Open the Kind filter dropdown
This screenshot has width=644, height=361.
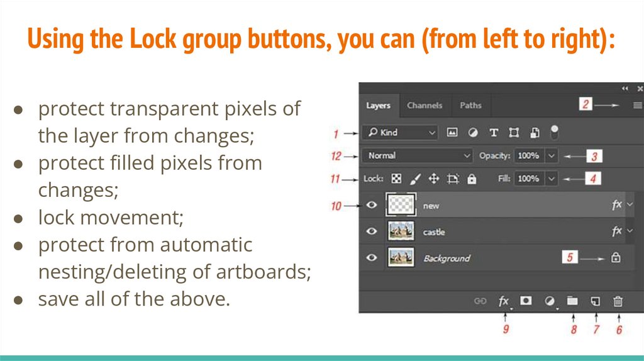[400, 132]
